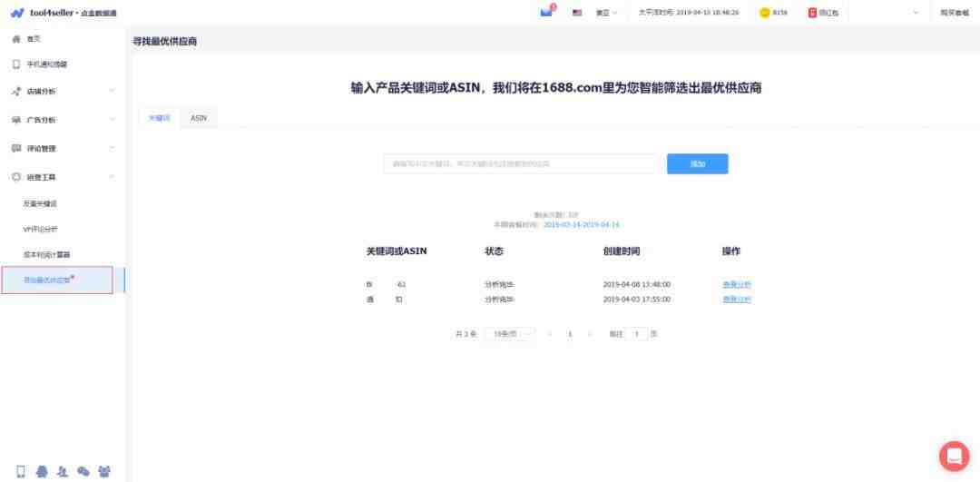980x482 pixels.
Task: Click the group users icon at bottom
Action: [104, 471]
